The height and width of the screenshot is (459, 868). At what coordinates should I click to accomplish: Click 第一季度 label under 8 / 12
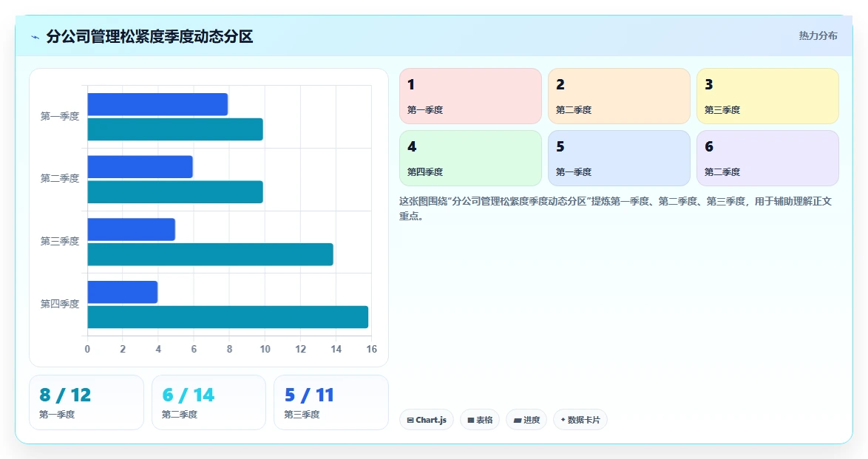[x=57, y=415]
